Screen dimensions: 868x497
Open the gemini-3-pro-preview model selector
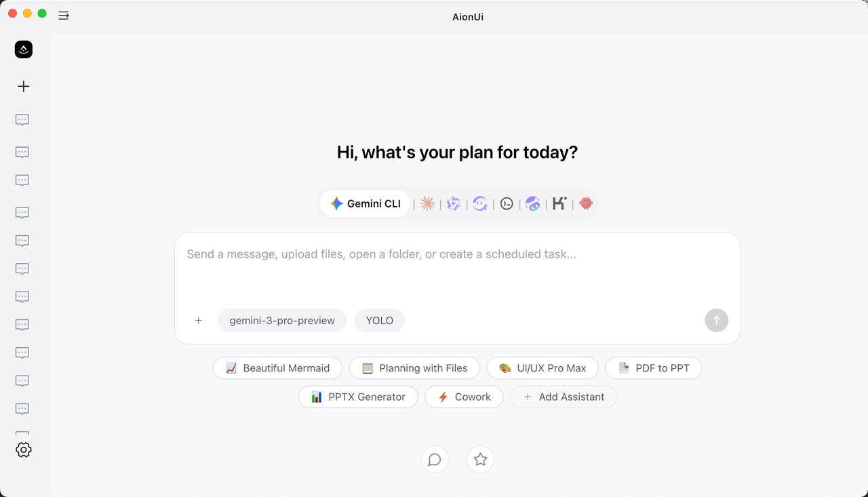281,320
